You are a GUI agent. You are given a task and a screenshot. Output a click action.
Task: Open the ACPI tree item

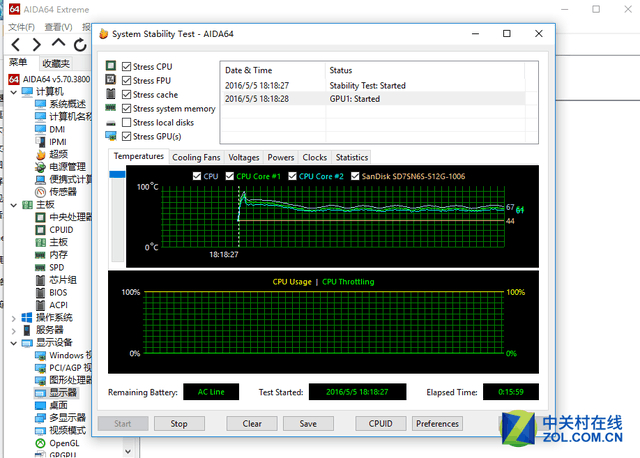point(51,305)
